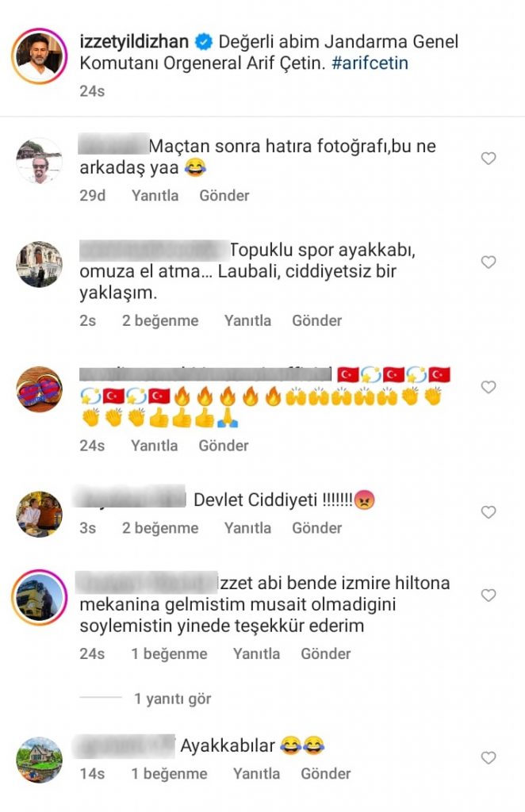Open the story-ringed avatar of the hiltona commenter
This screenshot has width=525, height=812.
40,598
